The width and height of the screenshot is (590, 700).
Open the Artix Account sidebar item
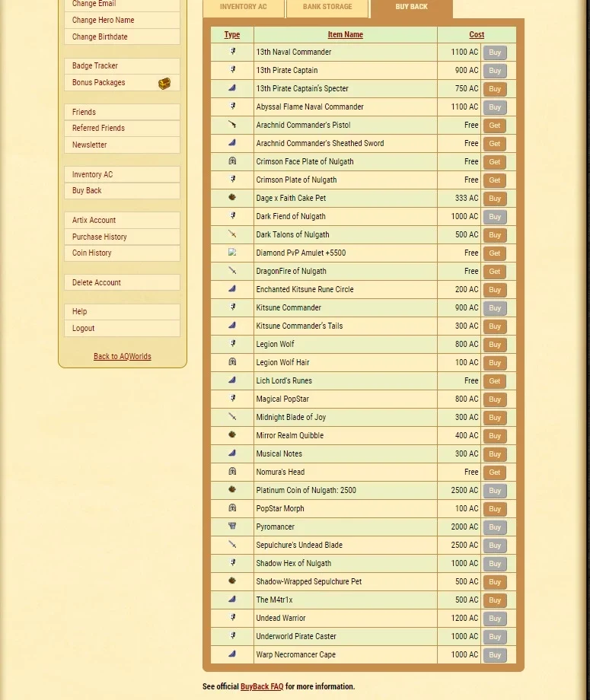coord(122,220)
